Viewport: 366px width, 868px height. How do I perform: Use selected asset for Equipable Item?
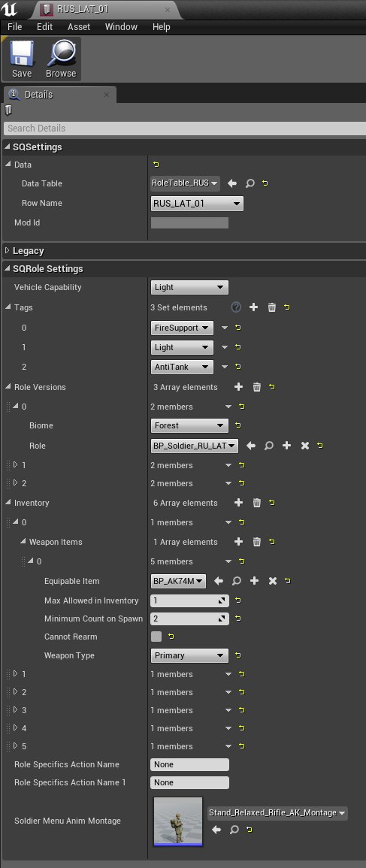(x=219, y=581)
